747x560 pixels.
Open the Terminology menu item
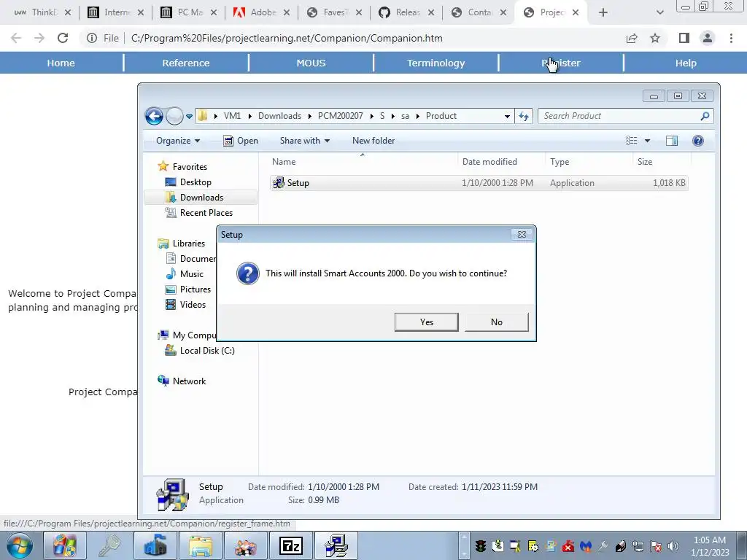tap(436, 63)
